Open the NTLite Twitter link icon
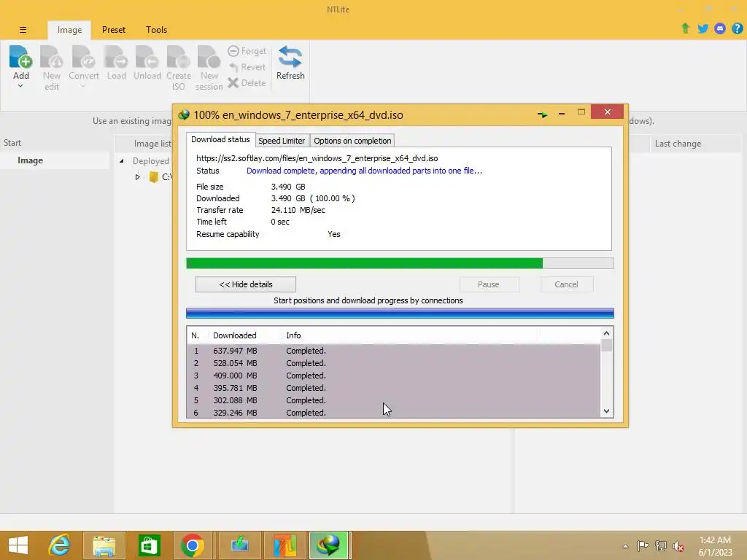 pos(703,28)
